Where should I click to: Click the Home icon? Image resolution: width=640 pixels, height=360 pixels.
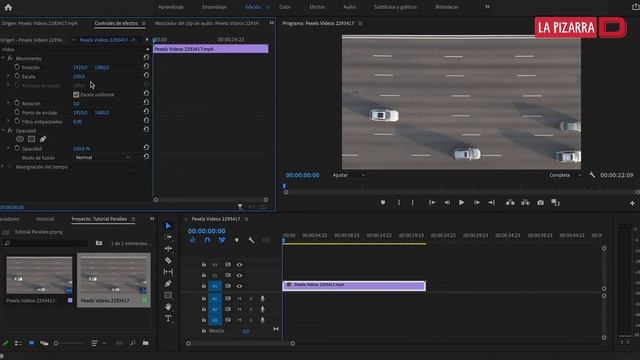tap(8, 7)
